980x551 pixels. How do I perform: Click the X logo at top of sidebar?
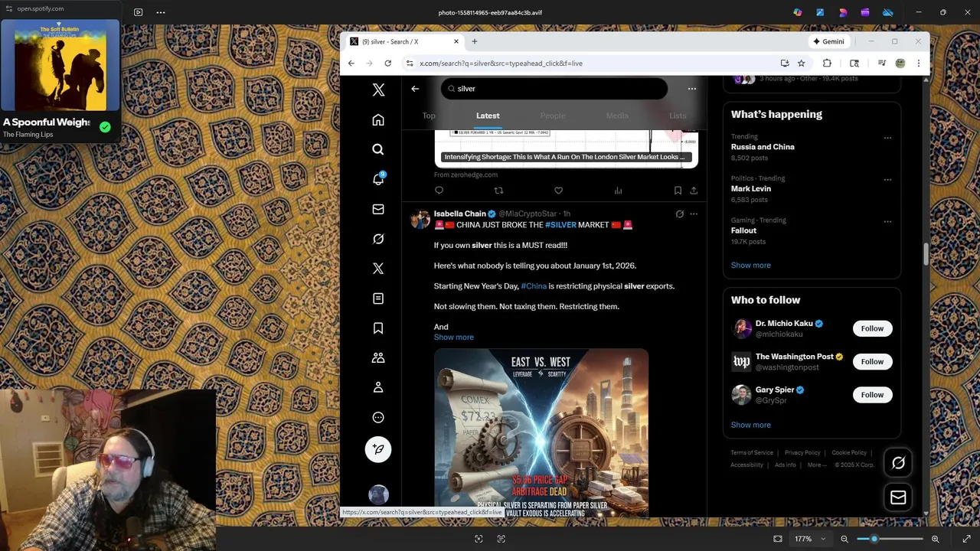[x=378, y=90]
